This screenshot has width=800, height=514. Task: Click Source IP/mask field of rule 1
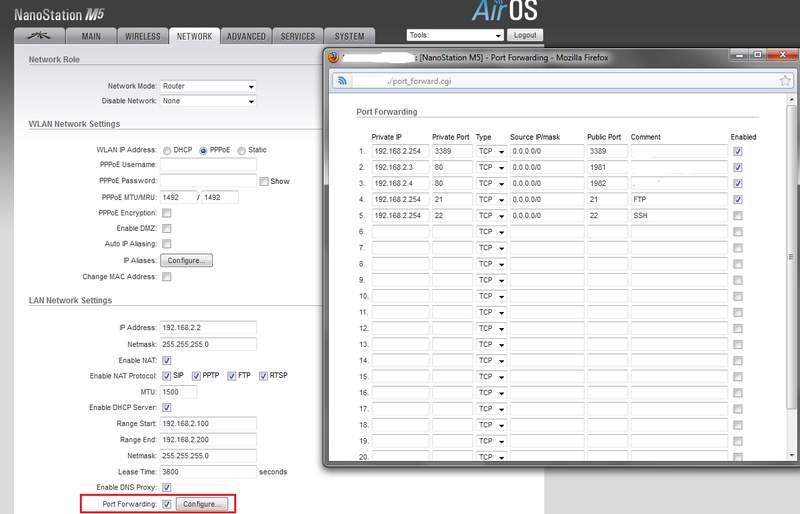(547, 152)
